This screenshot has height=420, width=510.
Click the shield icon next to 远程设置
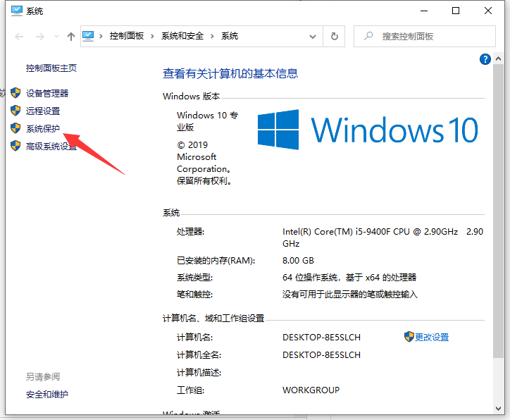coord(15,111)
